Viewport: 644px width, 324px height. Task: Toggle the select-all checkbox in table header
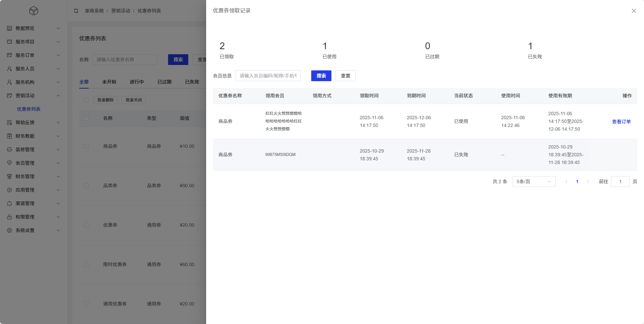pos(86,118)
